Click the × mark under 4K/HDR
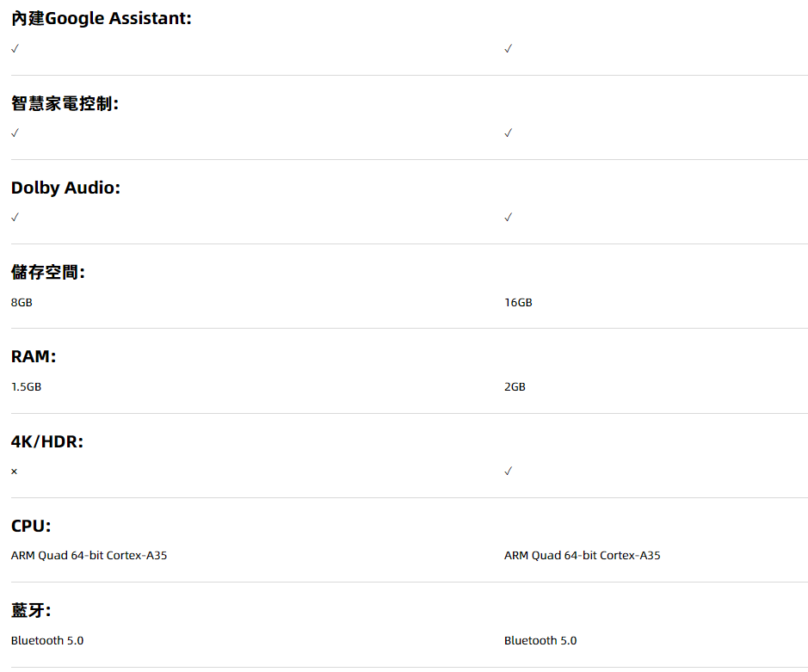This screenshot has width=808, height=672. tap(15, 472)
